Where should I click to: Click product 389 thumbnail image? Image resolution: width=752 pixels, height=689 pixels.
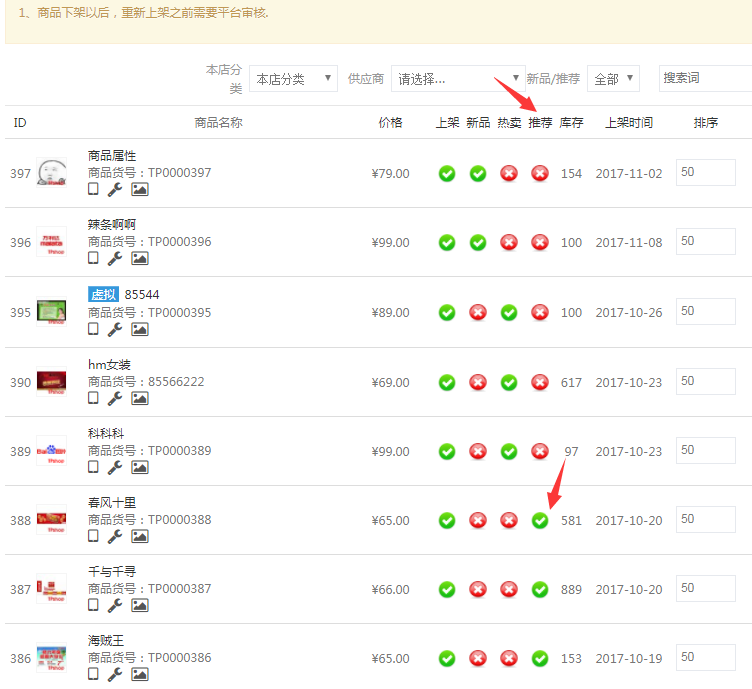51,451
